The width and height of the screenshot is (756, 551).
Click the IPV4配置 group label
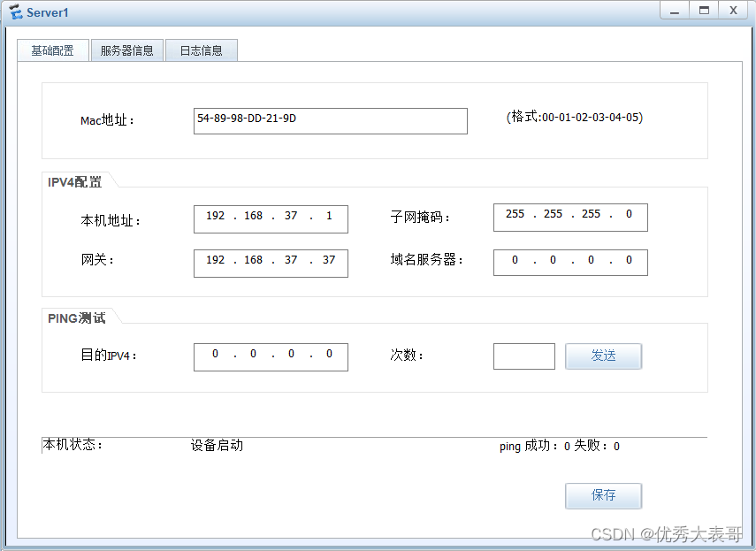coord(75,182)
